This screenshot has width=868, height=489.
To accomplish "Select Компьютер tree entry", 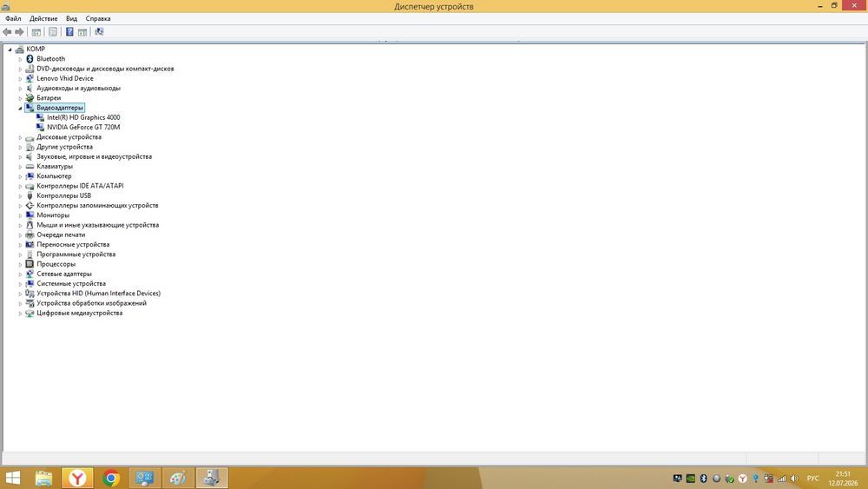I will coord(54,176).
